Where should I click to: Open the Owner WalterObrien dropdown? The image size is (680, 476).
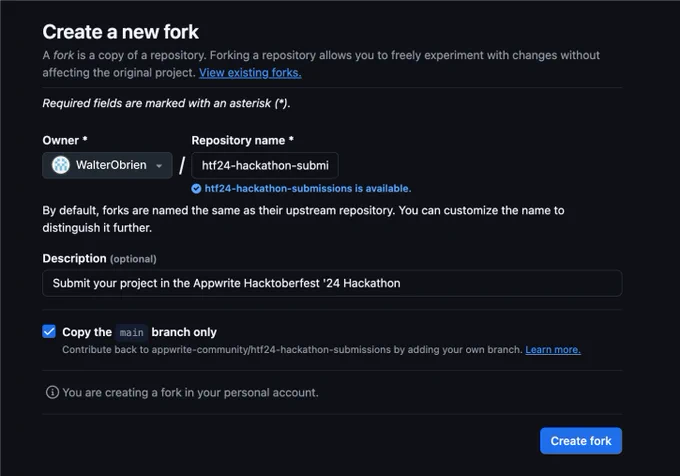coord(107,165)
